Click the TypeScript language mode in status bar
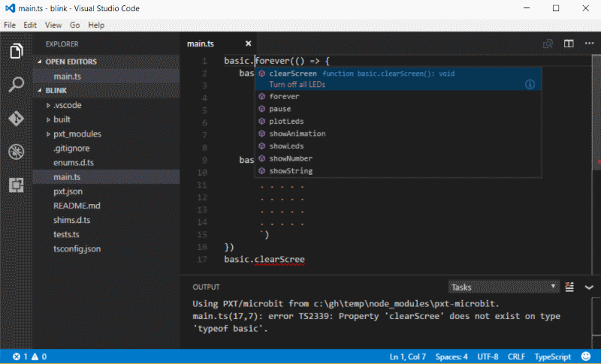Image resolution: width=601 pixels, height=364 pixels. [x=552, y=356]
